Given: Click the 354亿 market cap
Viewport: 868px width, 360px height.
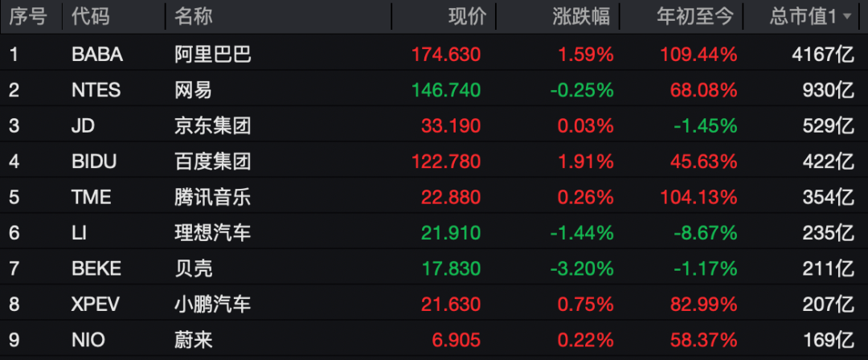Looking at the screenshot, I should [x=828, y=197].
